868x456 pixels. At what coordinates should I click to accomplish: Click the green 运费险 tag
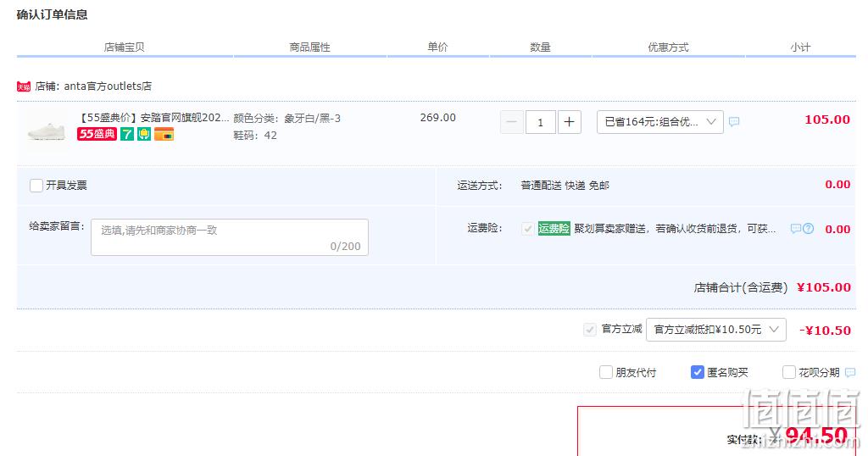[x=554, y=228]
